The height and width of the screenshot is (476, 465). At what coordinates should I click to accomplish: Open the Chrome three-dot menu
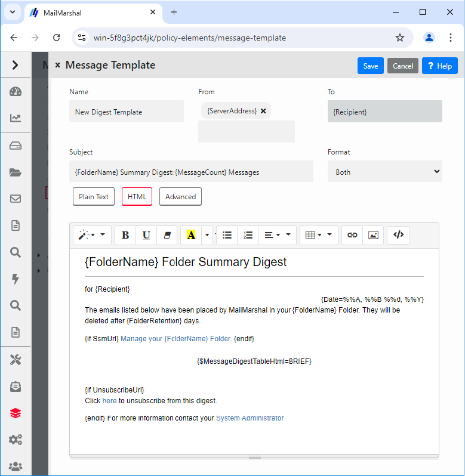pos(451,38)
